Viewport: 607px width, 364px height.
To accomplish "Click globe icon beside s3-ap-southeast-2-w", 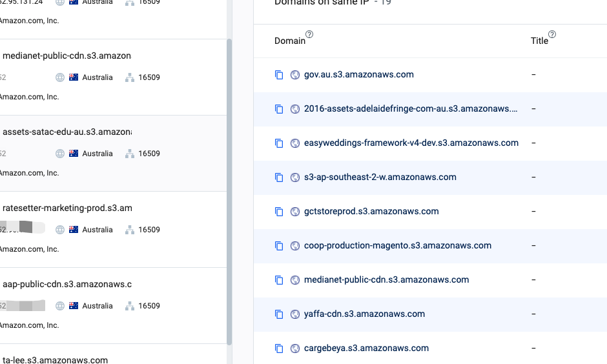I will pos(295,177).
